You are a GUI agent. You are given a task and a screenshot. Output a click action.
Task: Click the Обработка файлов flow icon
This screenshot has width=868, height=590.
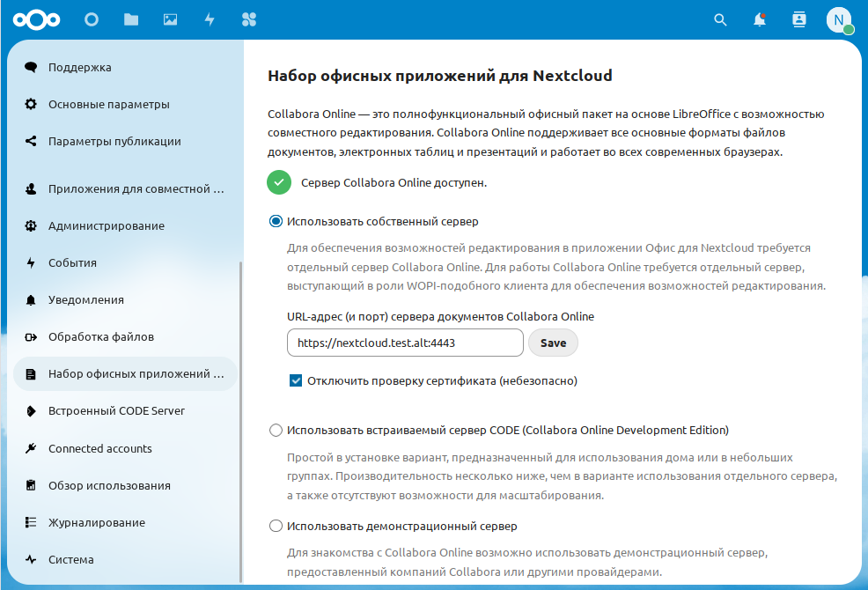point(31,336)
